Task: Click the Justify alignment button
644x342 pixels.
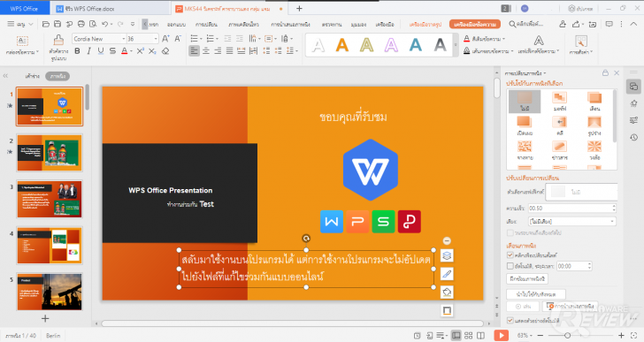Action: pyautogui.click(x=230, y=51)
